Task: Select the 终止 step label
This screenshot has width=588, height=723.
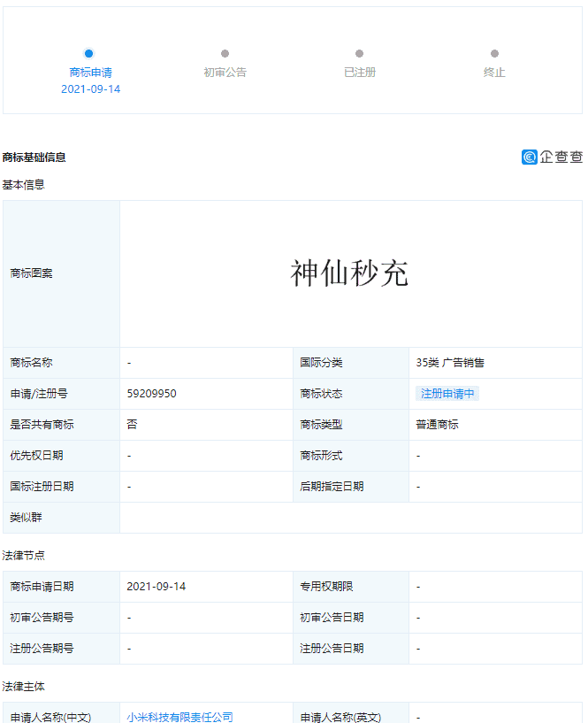Action: 494,73
